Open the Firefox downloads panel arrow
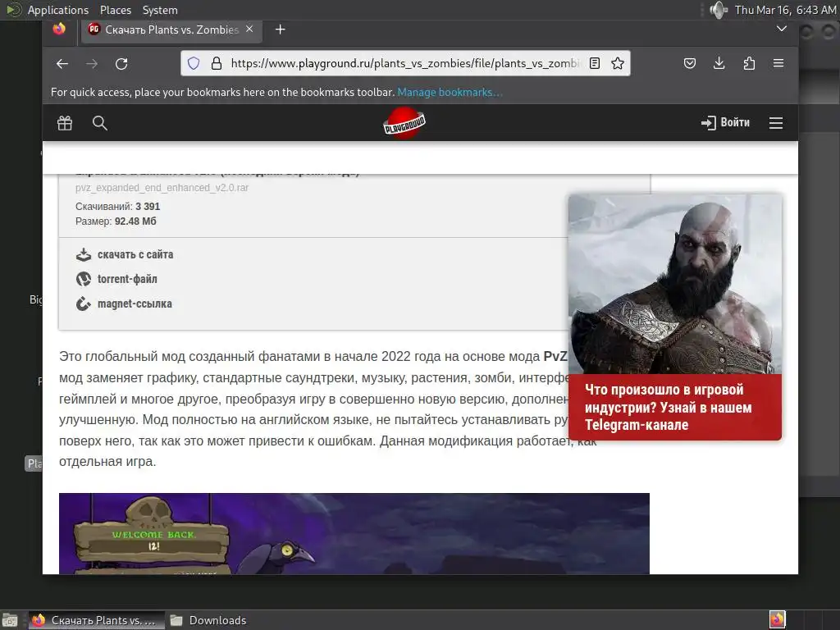840x630 pixels. pyautogui.click(x=719, y=63)
